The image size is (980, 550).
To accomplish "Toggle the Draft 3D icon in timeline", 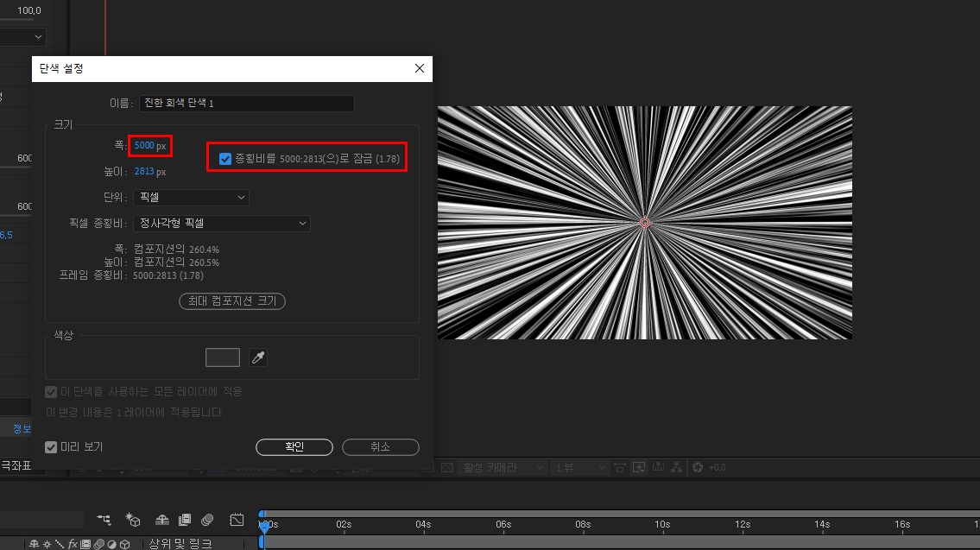I will click(132, 520).
